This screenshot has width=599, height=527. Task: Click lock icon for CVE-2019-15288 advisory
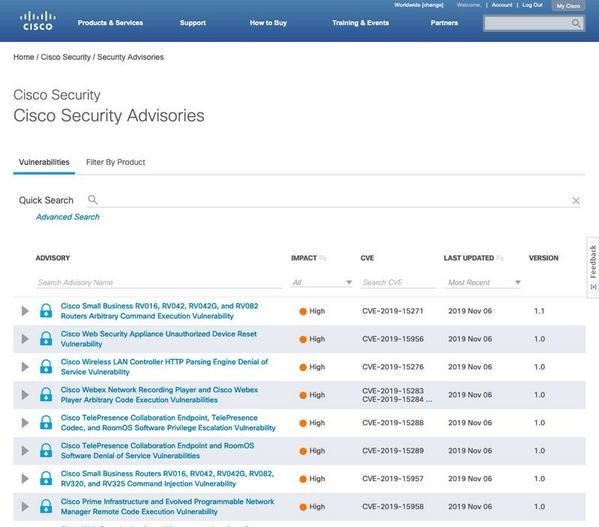click(46, 422)
